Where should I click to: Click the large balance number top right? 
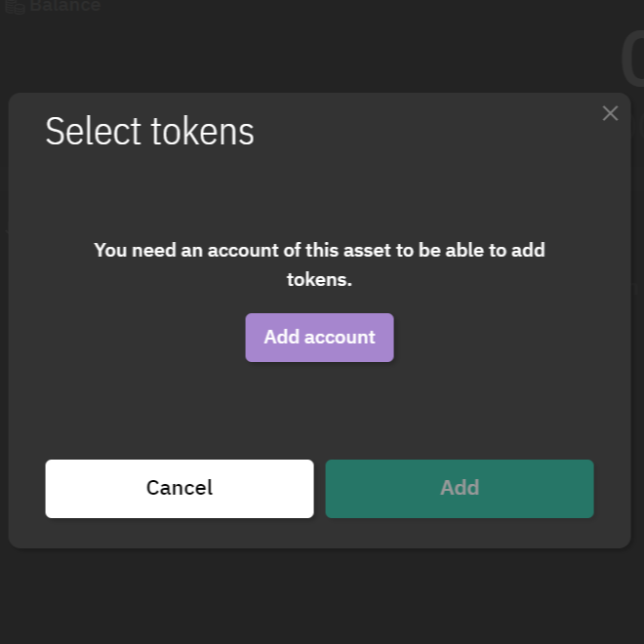tap(632, 59)
